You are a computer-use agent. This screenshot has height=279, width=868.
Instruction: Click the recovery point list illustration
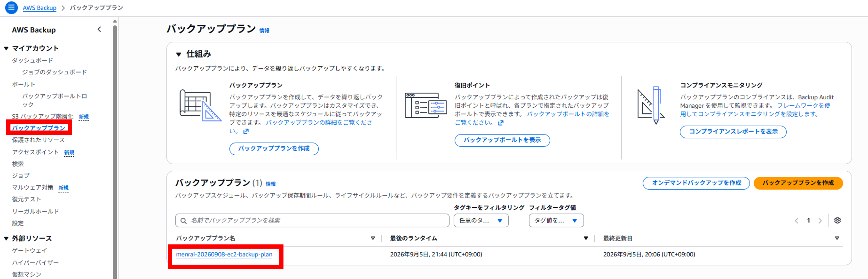(426, 105)
